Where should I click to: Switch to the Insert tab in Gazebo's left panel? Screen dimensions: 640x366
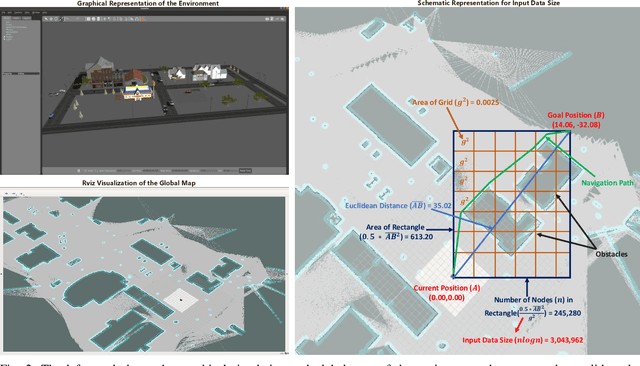pos(16,18)
